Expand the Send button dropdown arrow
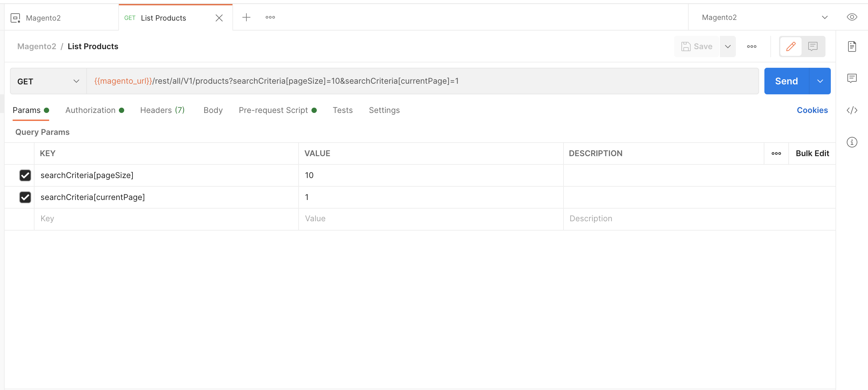This screenshot has width=868, height=390. tap(820, 81)
